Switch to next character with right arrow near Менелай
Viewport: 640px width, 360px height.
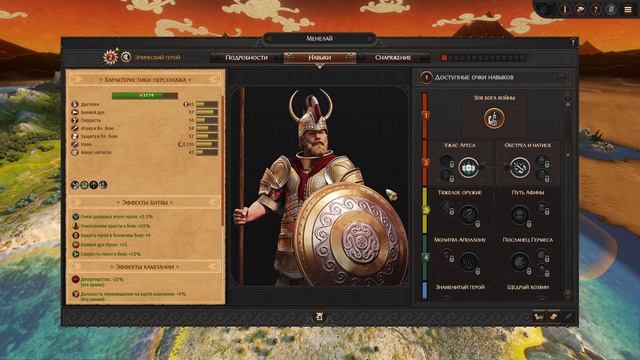[x=370, y=38]
